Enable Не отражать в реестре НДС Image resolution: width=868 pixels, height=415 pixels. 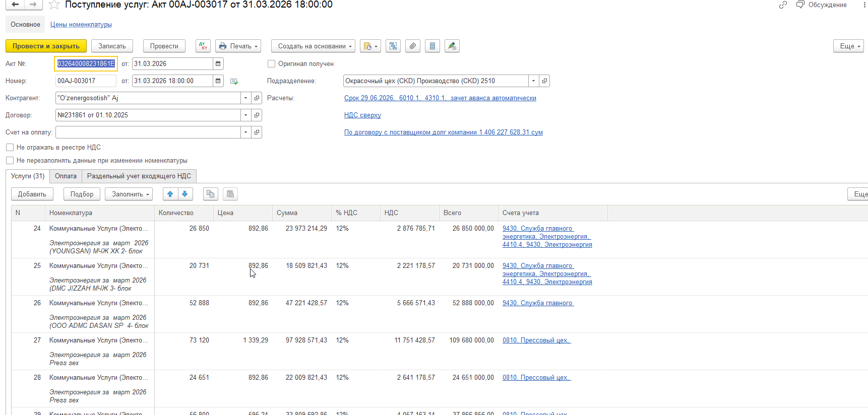pos(10,148)
